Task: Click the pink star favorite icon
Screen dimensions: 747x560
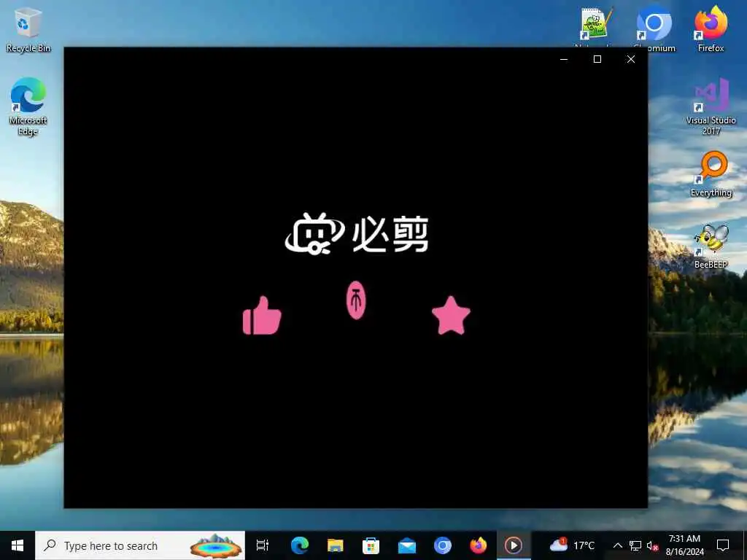Action: click(451, 315)
